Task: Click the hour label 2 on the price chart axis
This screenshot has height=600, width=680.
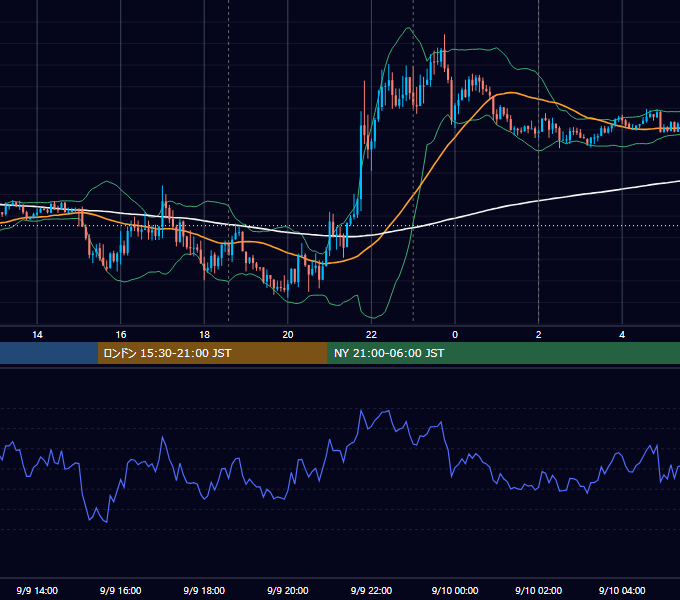Action: click(539, 335)
